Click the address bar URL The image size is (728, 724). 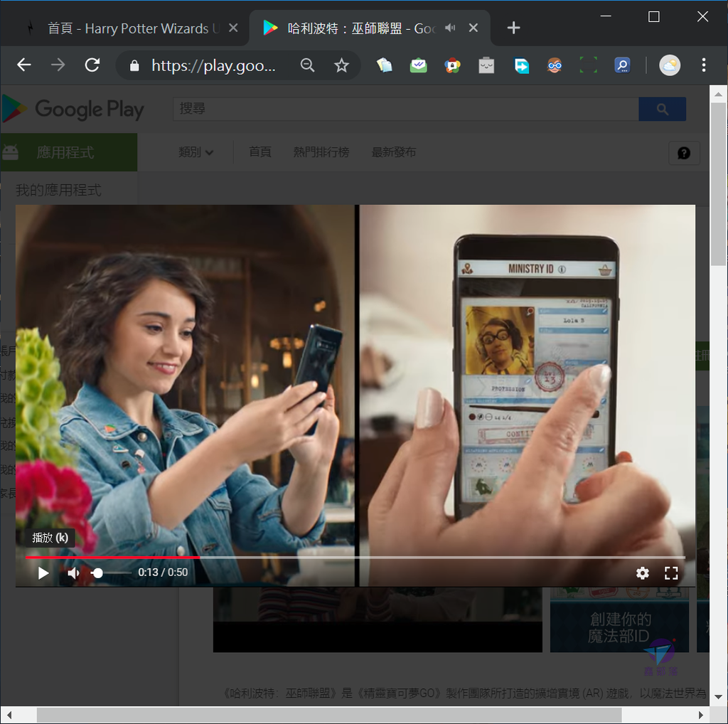tap(213, 65)
